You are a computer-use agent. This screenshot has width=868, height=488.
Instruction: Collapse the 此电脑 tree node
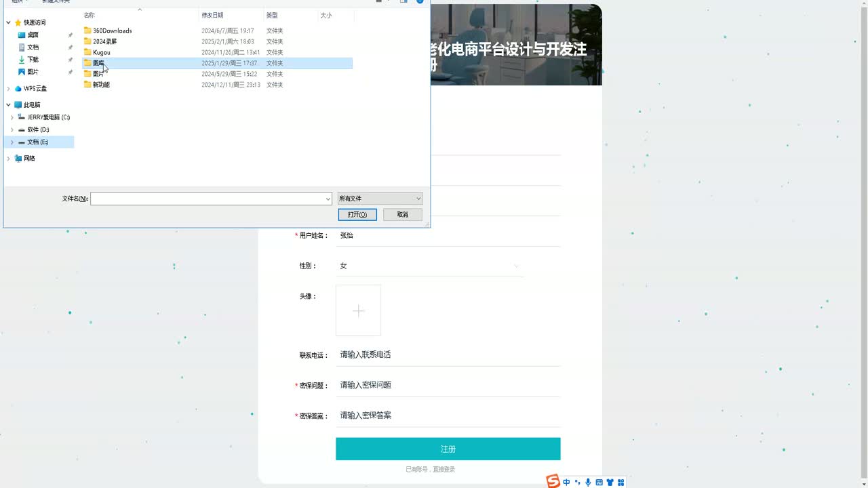[x=9, y=105]
